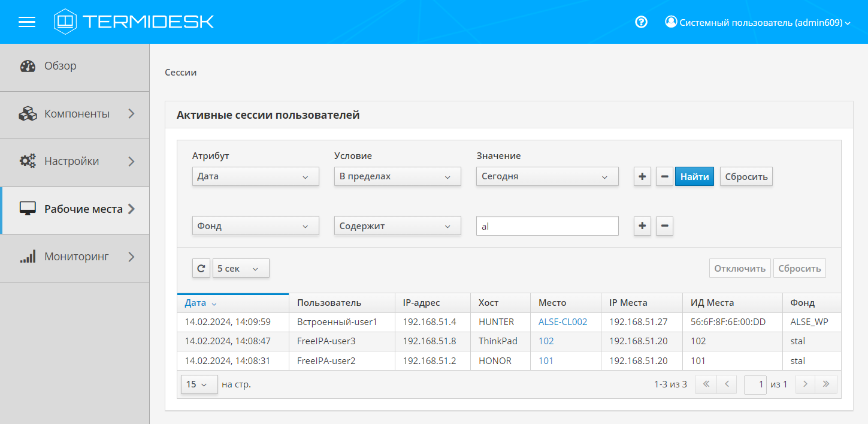Open the В пределах condition dropdown
The width and height of the screenshot is (868, 424).
tap(397, 177)
